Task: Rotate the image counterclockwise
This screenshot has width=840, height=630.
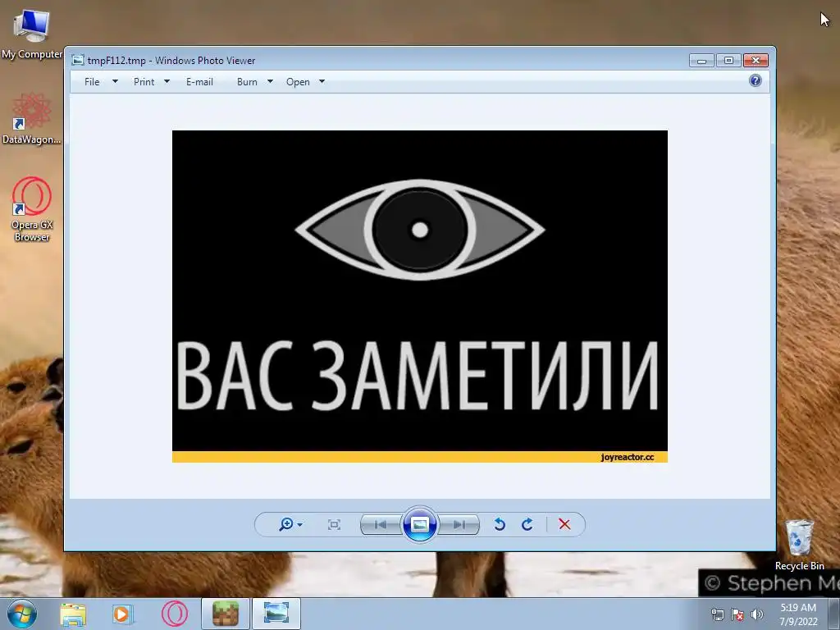Action: point(500,524)
